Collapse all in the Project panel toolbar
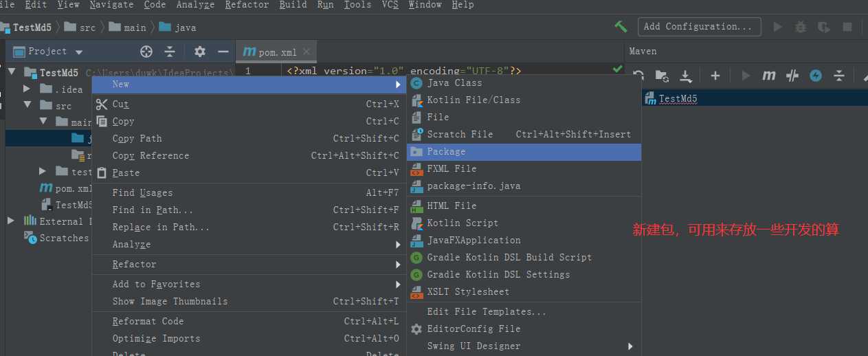868x356 pixels. coord(170,52)
